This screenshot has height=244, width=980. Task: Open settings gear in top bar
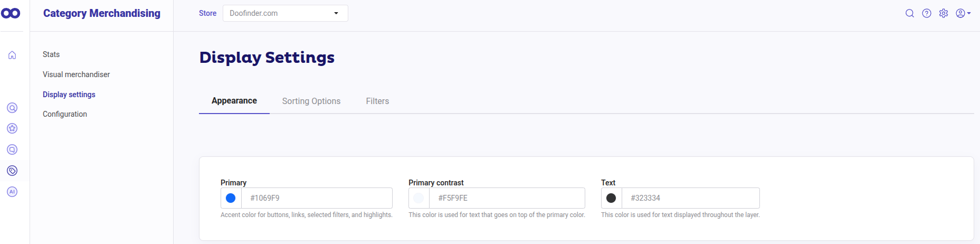point(944,13)
